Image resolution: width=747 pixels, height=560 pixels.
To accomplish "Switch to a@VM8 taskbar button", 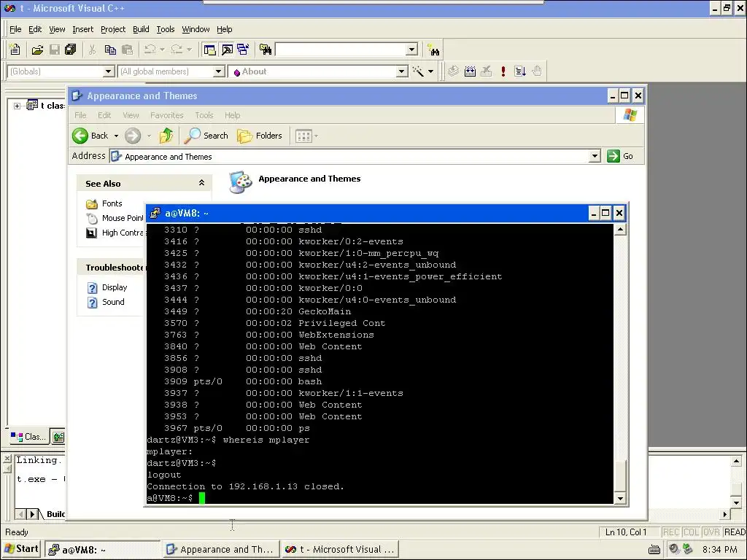I will pos(102,550).
